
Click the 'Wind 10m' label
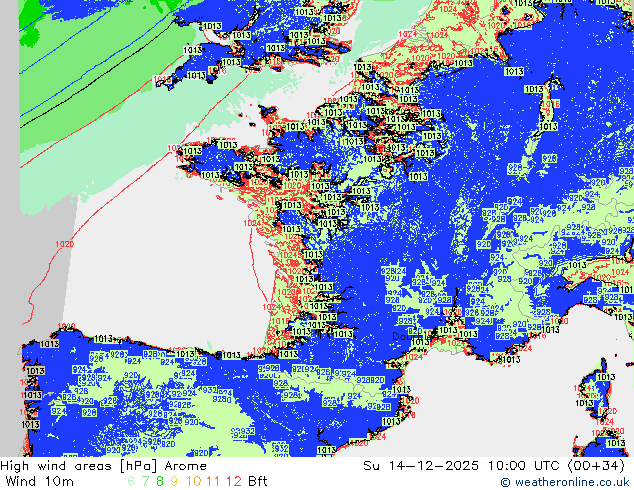coord(40,482)
